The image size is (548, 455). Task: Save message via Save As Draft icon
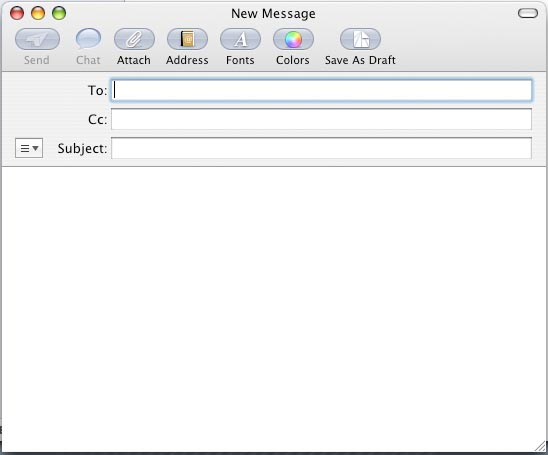pyautogui.click(x=360, y=39)
